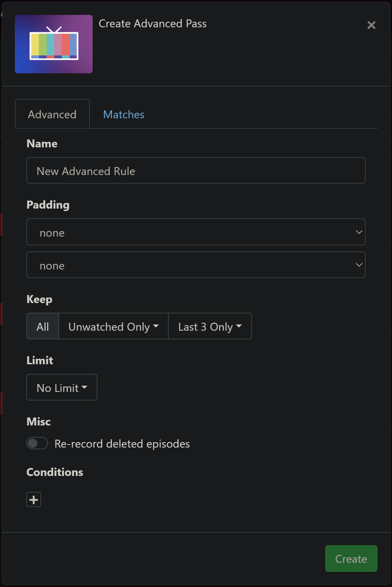Viewport: 392px width, 587px height.
Task: Open the first Padding dropdown
Action: pos(196,232)
